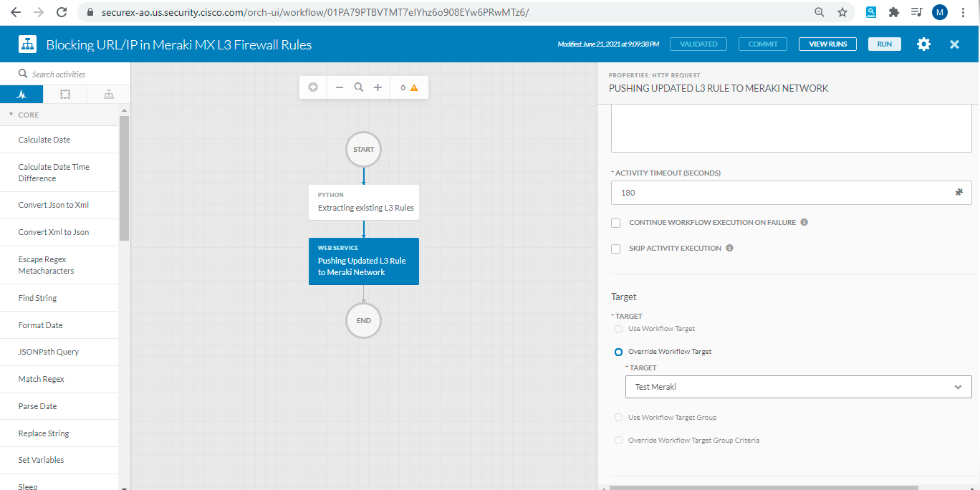Click info icon next to Skip Activity Execution

pyautogui.click(x=729, y=248)
